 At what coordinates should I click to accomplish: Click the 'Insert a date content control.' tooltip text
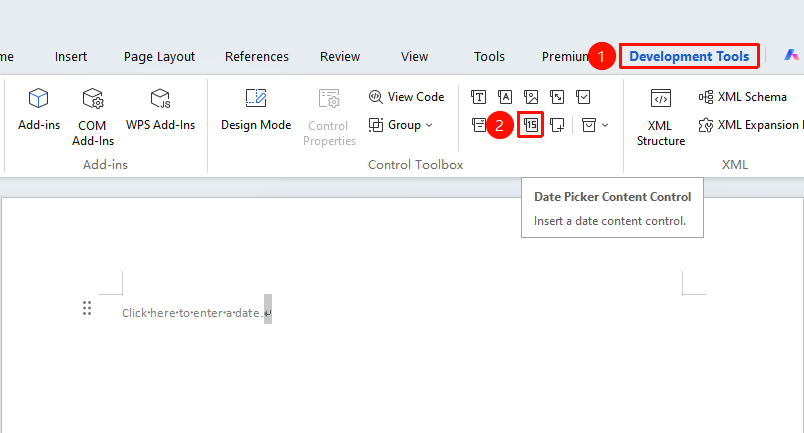(x=610, y=221)
